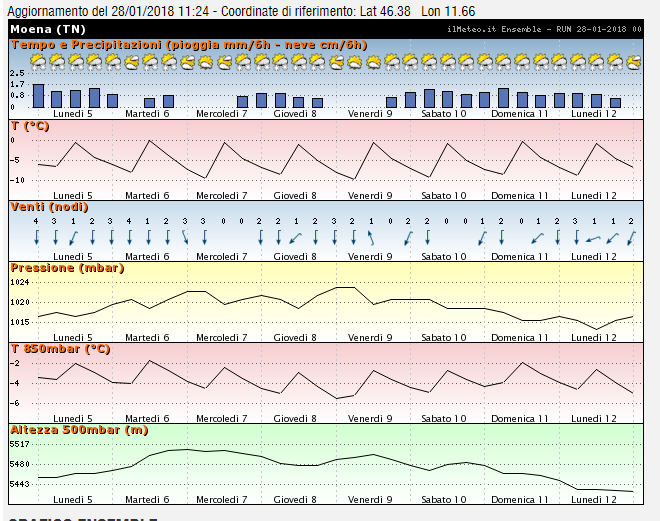
Task: Click the last weather icon at the chart's right edge
Action: click(633, 62)
